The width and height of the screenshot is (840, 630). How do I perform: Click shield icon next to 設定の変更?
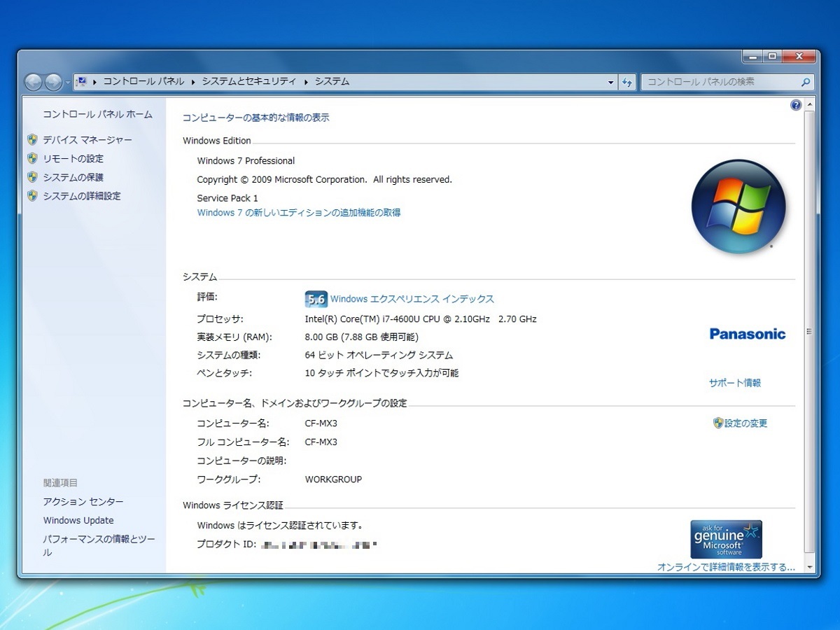tap(717, 423)
